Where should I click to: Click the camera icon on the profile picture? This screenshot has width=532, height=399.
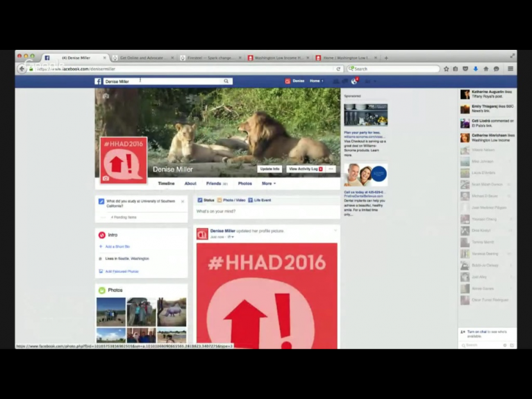[x=106, y=178]
